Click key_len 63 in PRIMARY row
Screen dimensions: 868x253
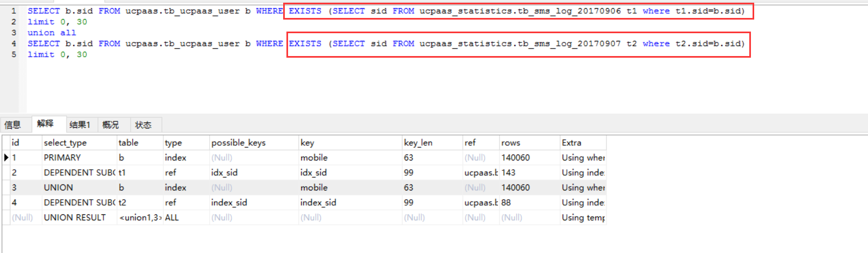point(432,158)
